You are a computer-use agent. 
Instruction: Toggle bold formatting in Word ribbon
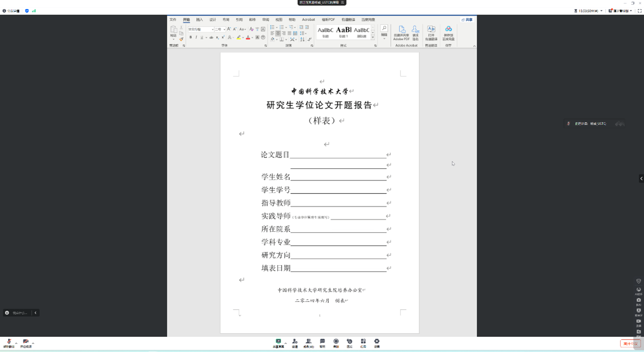click(191, 38)
